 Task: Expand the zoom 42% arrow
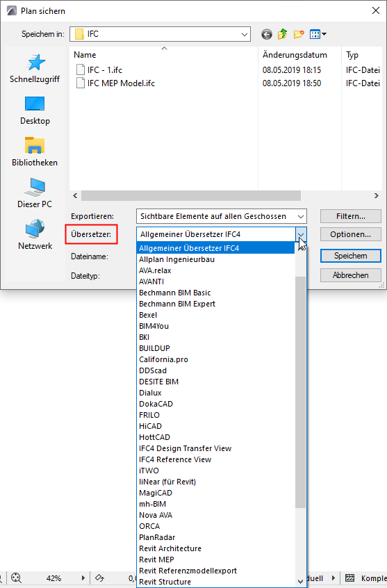click(83, 578)
